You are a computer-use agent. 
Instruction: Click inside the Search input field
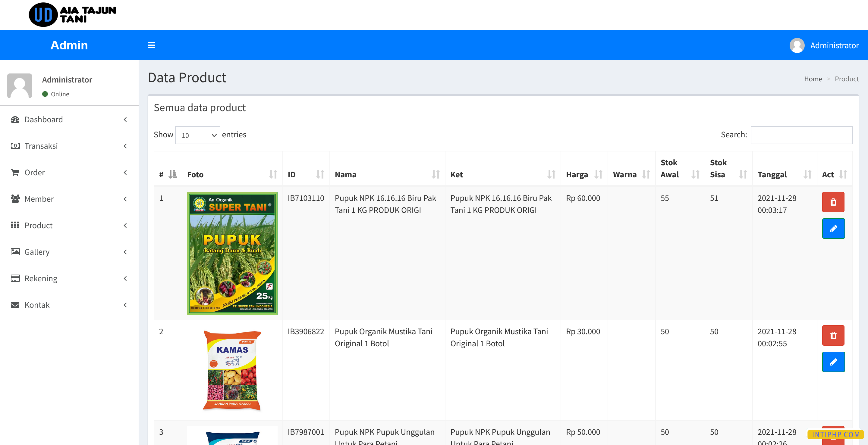click(802, 135)
